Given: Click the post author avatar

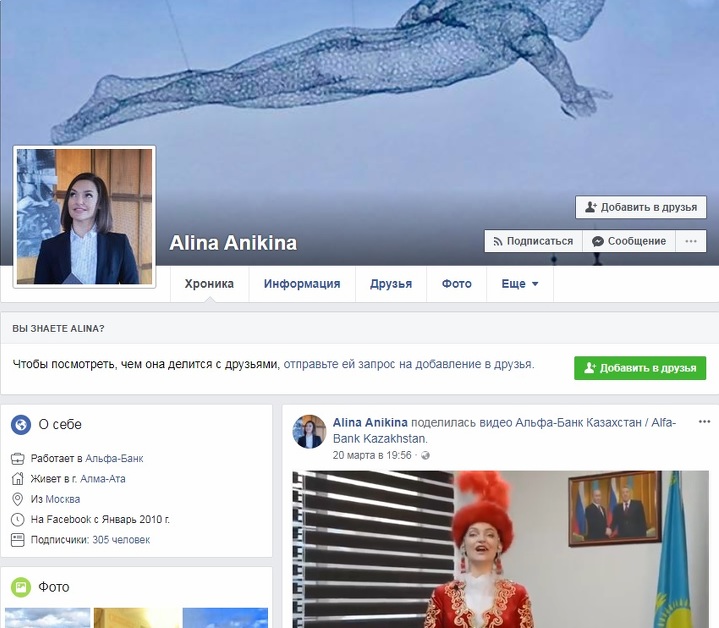Looking at the screenshot, I should click(309, 432).
